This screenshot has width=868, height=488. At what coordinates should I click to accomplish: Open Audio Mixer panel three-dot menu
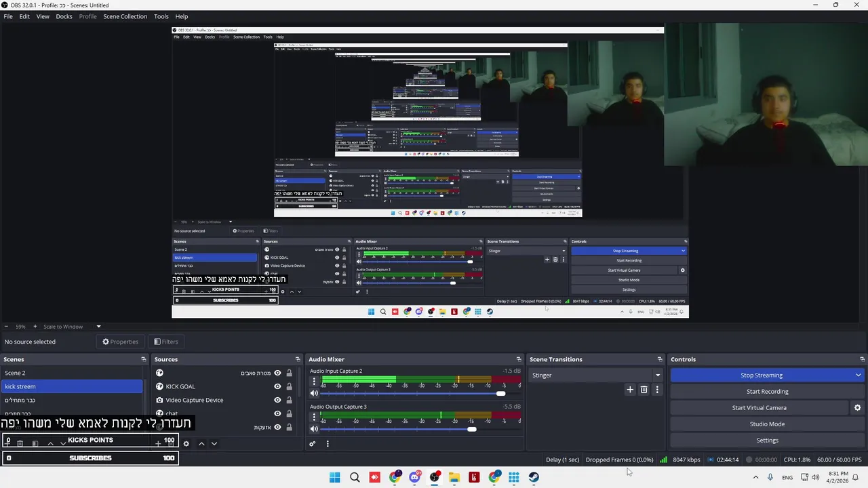click(x=328, y=444)
